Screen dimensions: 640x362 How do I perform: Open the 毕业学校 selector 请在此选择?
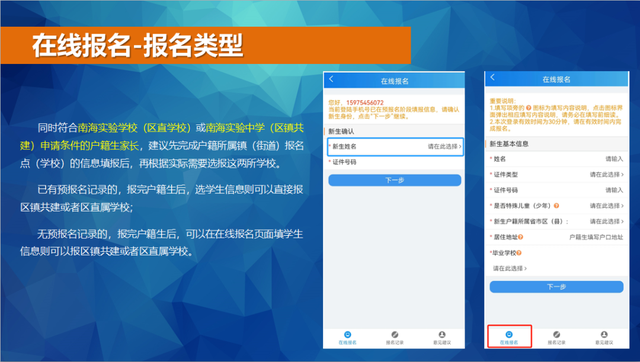pyautogui.click(x=510, y=268)
